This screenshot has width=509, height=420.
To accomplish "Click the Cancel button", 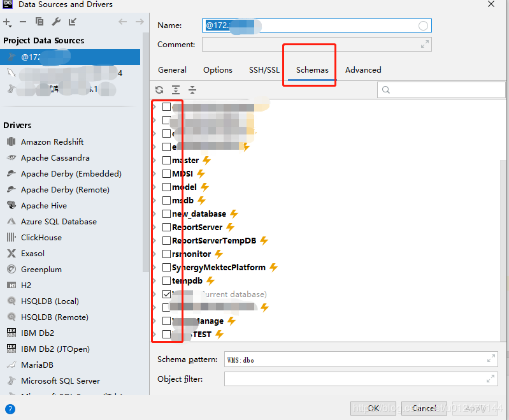I will click(424, 409).
